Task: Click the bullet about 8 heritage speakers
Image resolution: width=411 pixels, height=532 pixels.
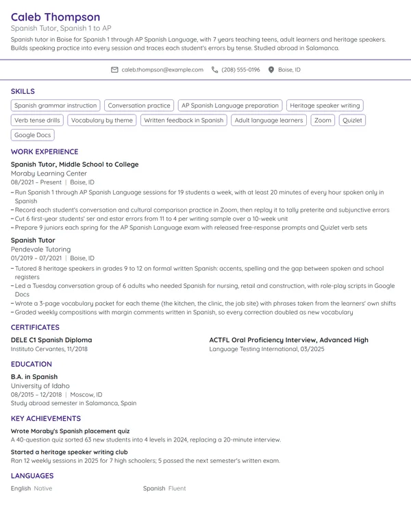Action: (x=197, y=272)
